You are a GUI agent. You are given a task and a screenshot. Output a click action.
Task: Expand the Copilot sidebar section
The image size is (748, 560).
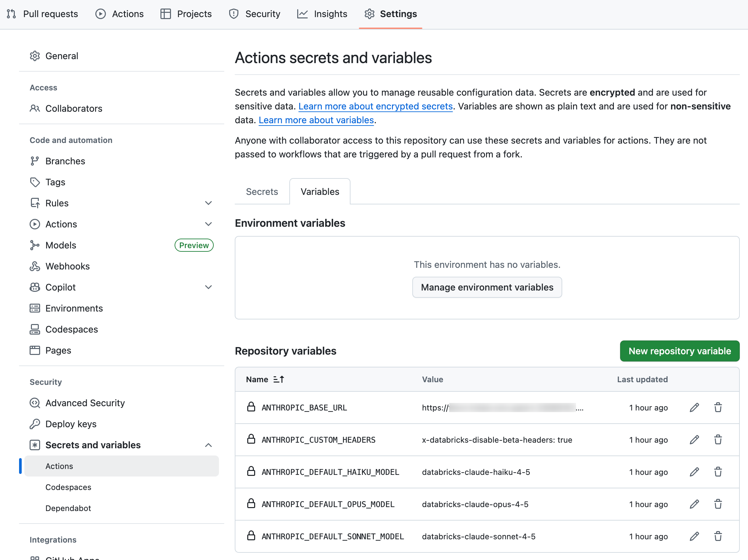pyautogui.click(x=208, y=287)
